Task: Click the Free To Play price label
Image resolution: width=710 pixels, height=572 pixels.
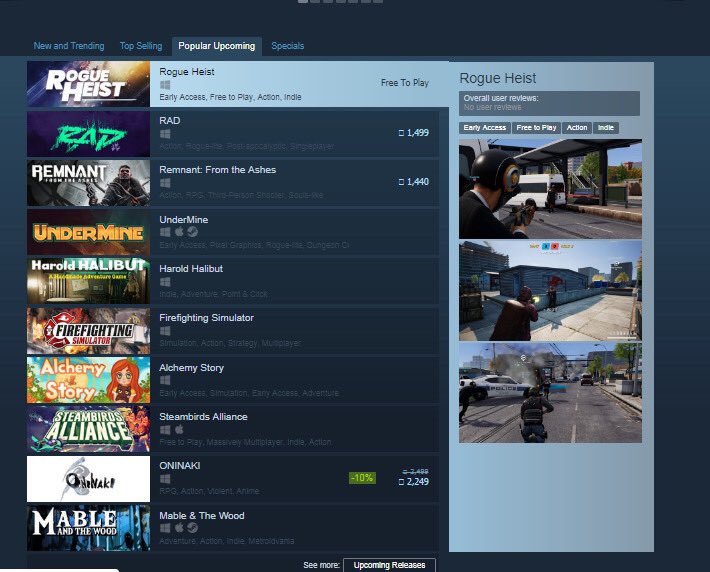Action: coord(405,83)
